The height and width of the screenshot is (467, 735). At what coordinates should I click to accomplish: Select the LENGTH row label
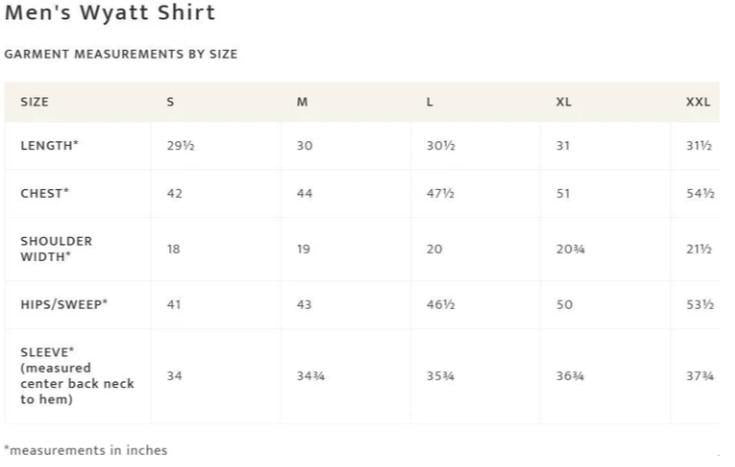[x=49, y=145]
